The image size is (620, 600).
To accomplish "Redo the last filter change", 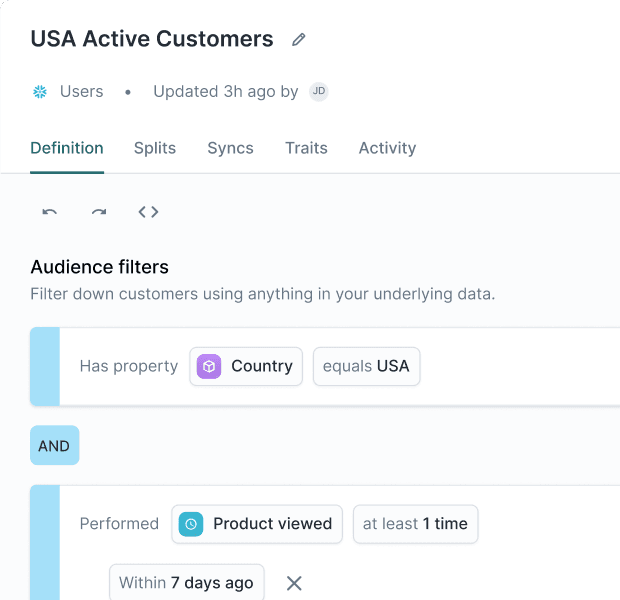I will pos(99,212).
